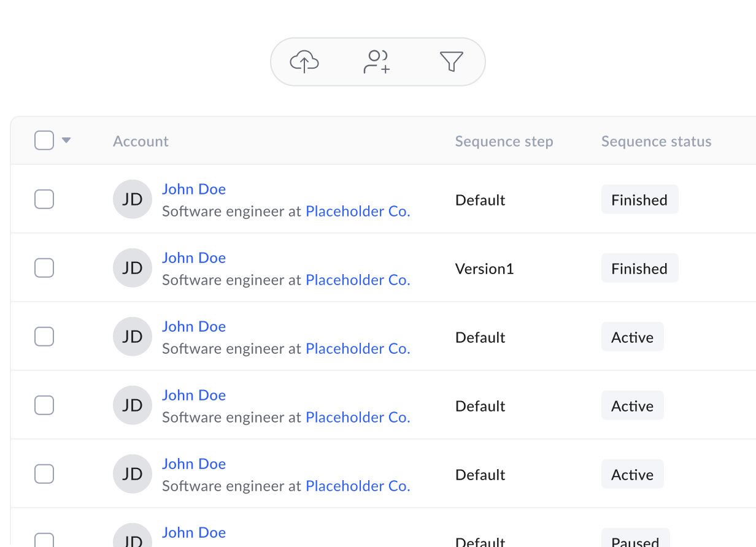Open Placeholder Co. link in second row
The height and width of the screenshot is (547, 756).
click(358, 280)
